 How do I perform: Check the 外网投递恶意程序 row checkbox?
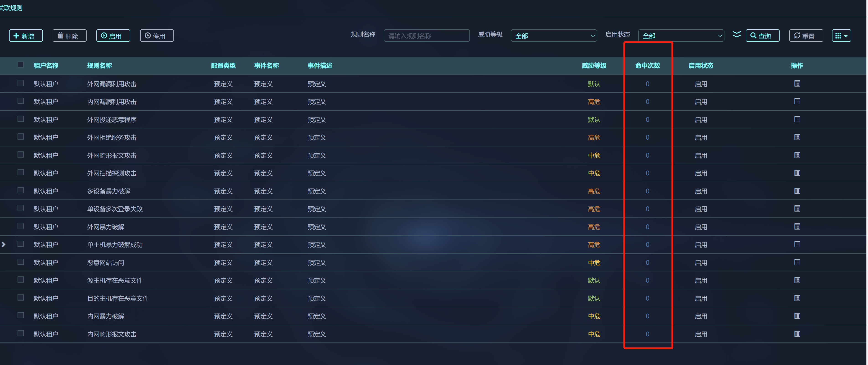[x=21, y=119]
